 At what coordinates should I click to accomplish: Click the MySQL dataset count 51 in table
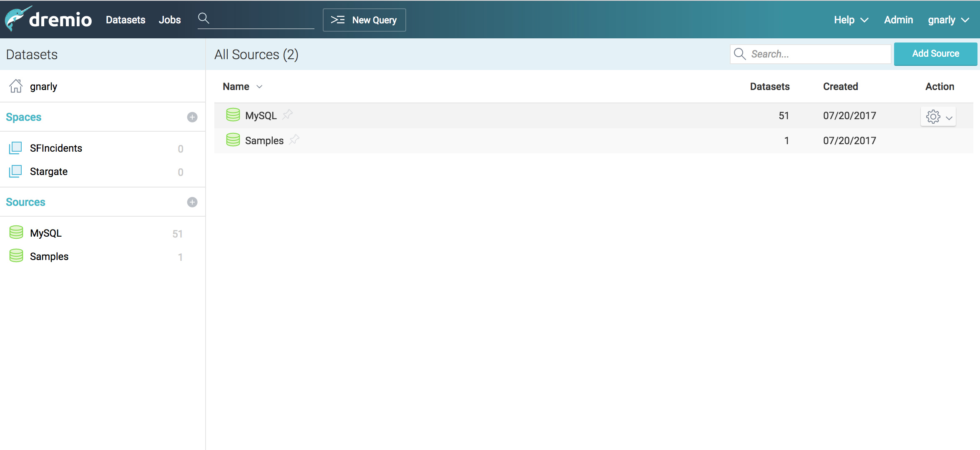click(784, 115)
